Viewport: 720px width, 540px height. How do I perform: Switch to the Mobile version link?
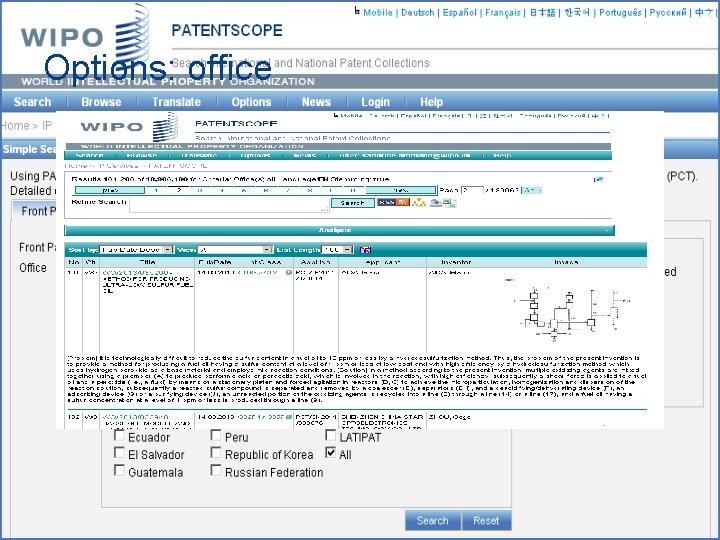click(x=377, y=12)
